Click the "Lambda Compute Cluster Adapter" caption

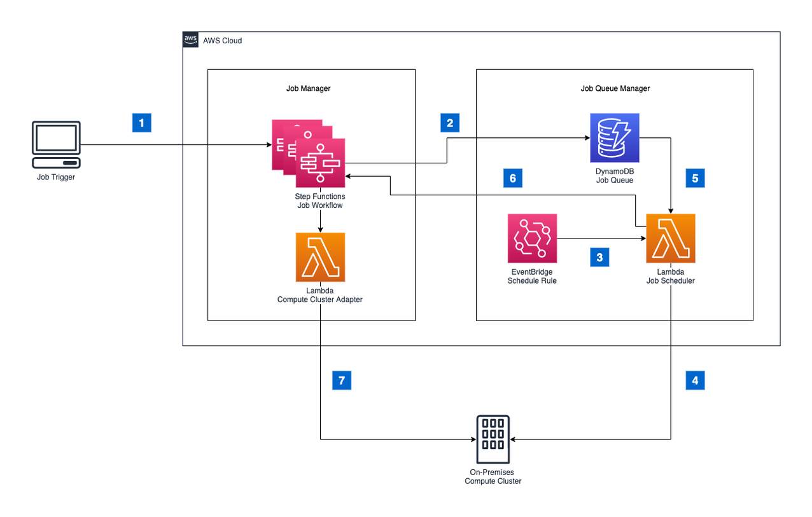tap(320, 295)
